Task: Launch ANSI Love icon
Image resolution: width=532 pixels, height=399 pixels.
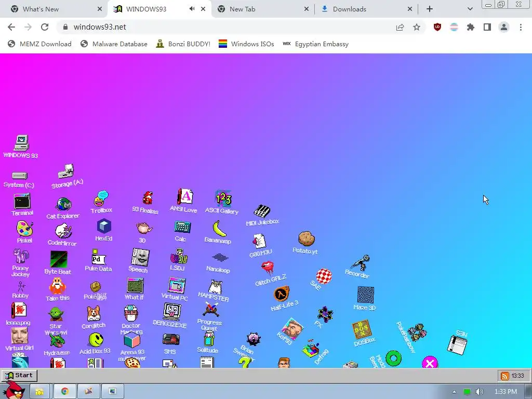Action: tap(185, 197)
